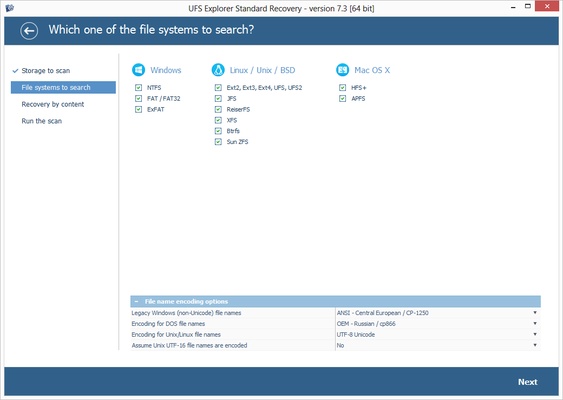The width and height of the screenshot is (563, 400).
Task: Go to Storage to scan step
Action: click(x=46, y=71)
